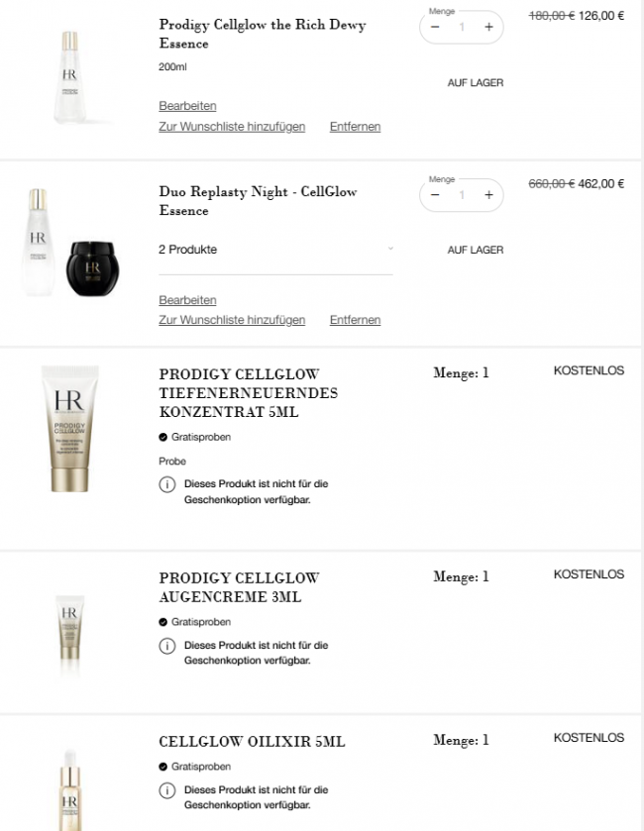Click info icon on Cellglow Oilixir sample
This screenshot has width=644, height=831.
tap(167, 790)
